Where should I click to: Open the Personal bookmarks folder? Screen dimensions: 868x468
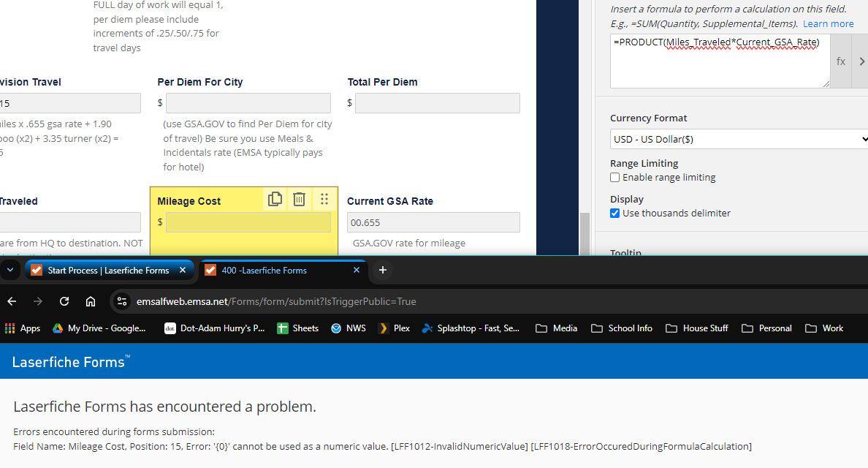766,328
